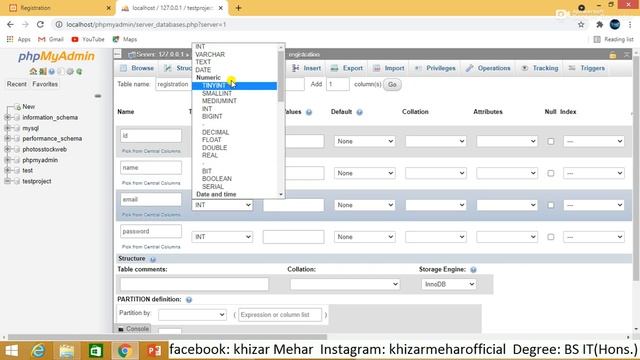Expand the information_schema database tree
This screenshot has width=640, height=360.
(x=7, y=118)
